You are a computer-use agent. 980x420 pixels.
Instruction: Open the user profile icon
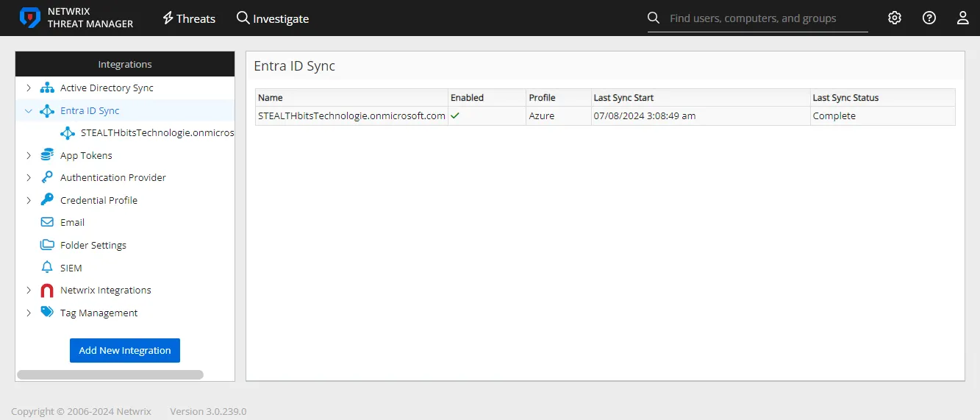[x=963, y=18]
